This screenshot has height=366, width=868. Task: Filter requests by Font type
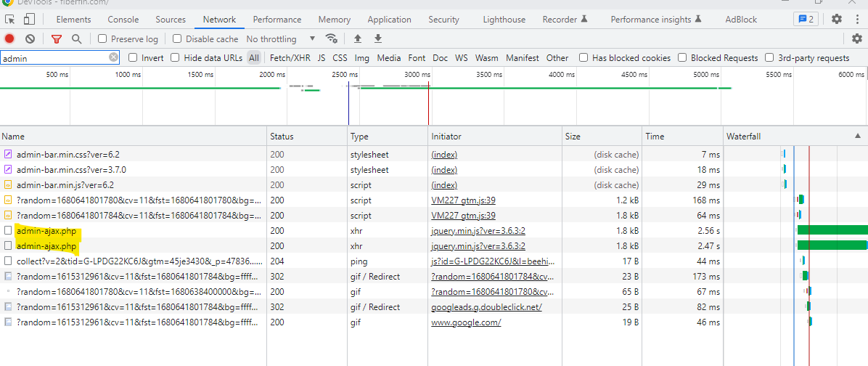pyautogui.click(x=417, y=57)
